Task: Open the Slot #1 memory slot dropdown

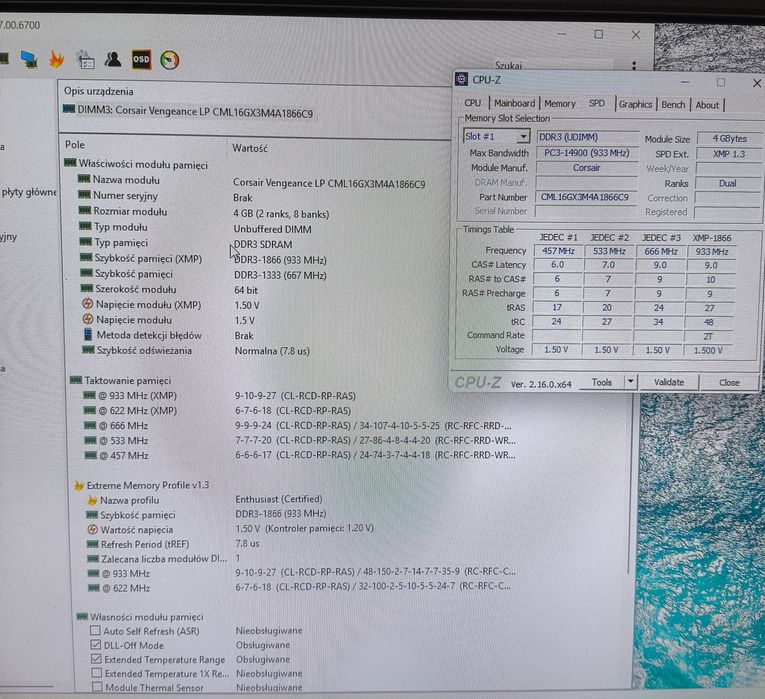Action: click(523, 136)
